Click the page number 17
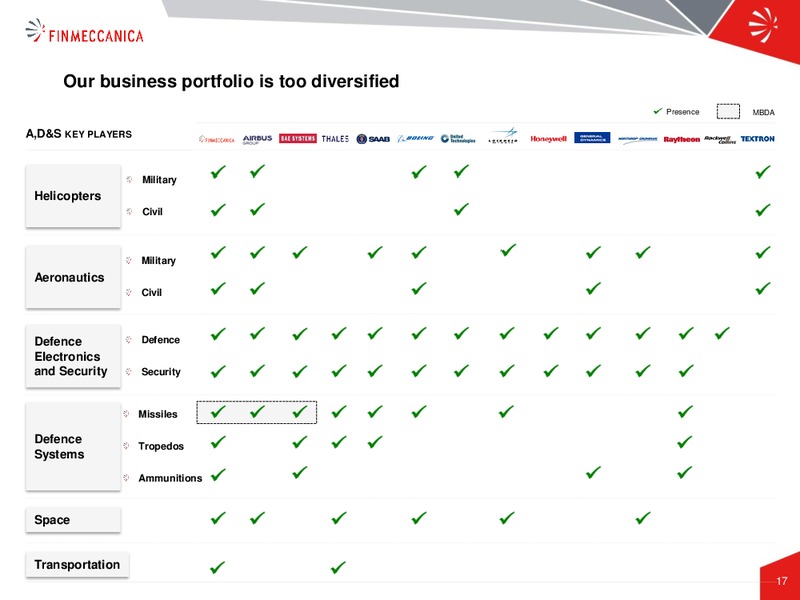The image size is (800, 600). coord(782,581)
